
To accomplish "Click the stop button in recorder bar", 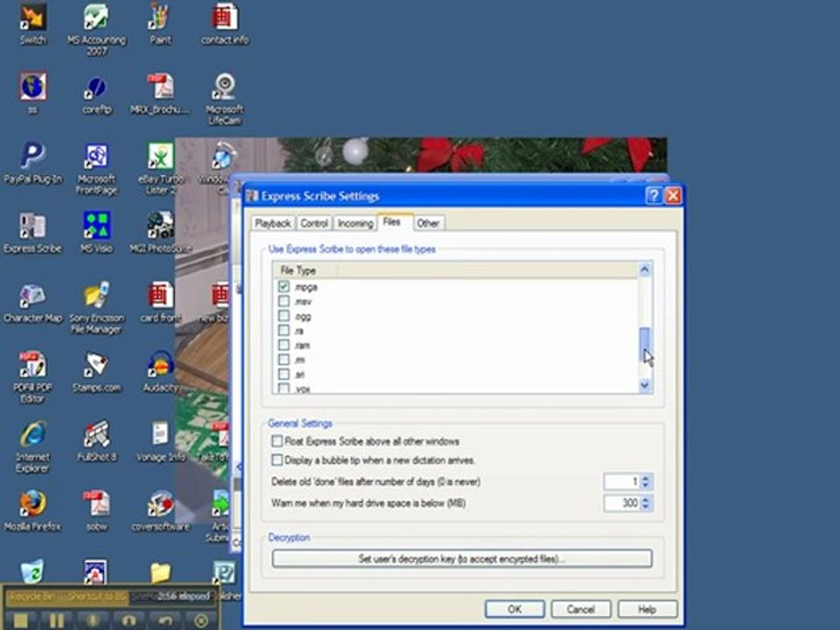I will coord(20,620).
